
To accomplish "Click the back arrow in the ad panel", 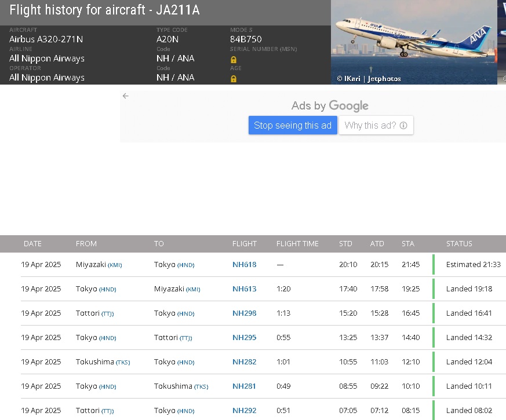I will tap(126, 96).
